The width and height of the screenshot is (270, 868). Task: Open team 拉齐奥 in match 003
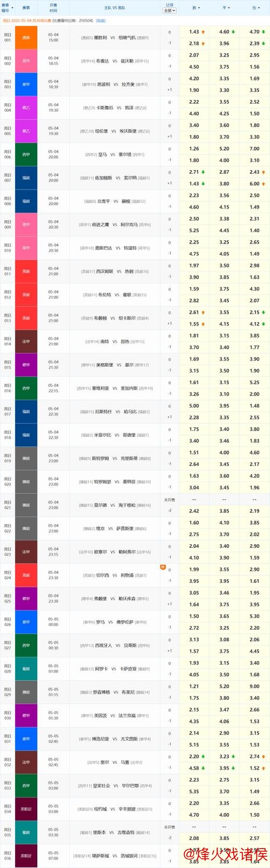(x=127, y=84)
